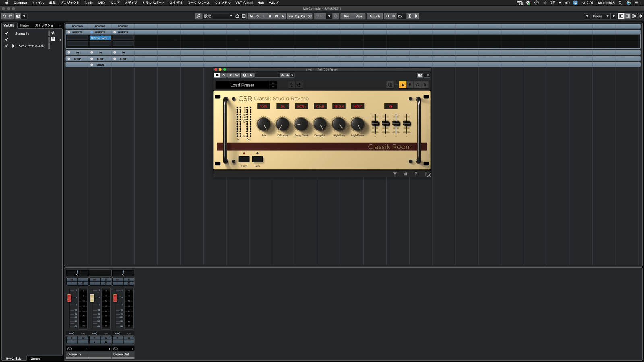Click the volume speaker icon in menu bar
The height and width of the screenshot is (362, 644).
click(x=567, y=3)
